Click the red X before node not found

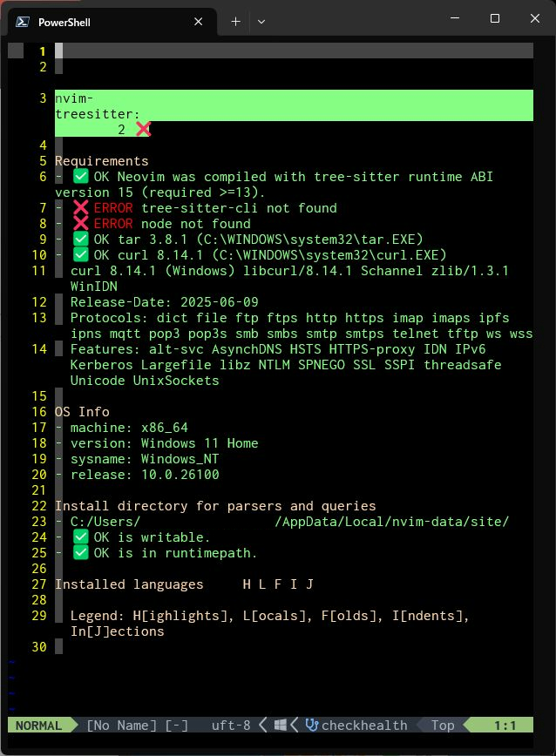pos(81,224)
